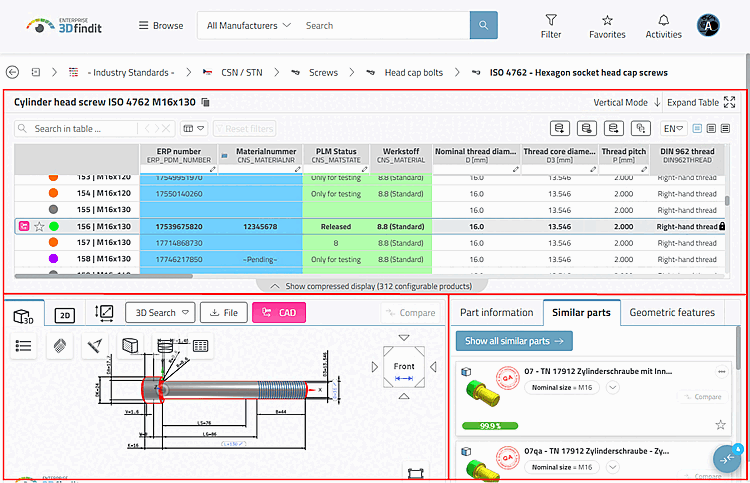Viewport: 750px width, 483px height.
Task: Navigate to CSN / STN breadcrumb
Action: pos(242,73)
